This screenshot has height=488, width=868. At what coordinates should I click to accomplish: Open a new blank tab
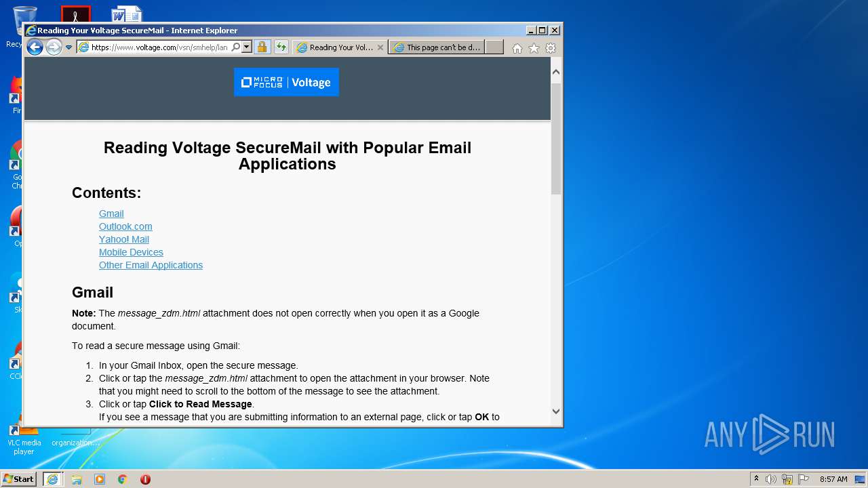point(494,47)
